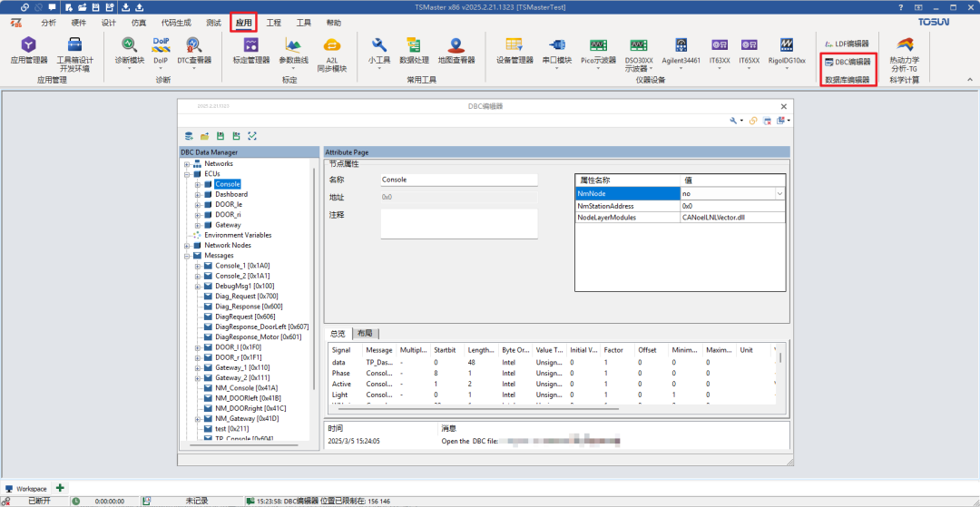Open the RigolDG10xx signal generator
The width and height of the screenshot is (980, 507).
[x=786, y=50]
